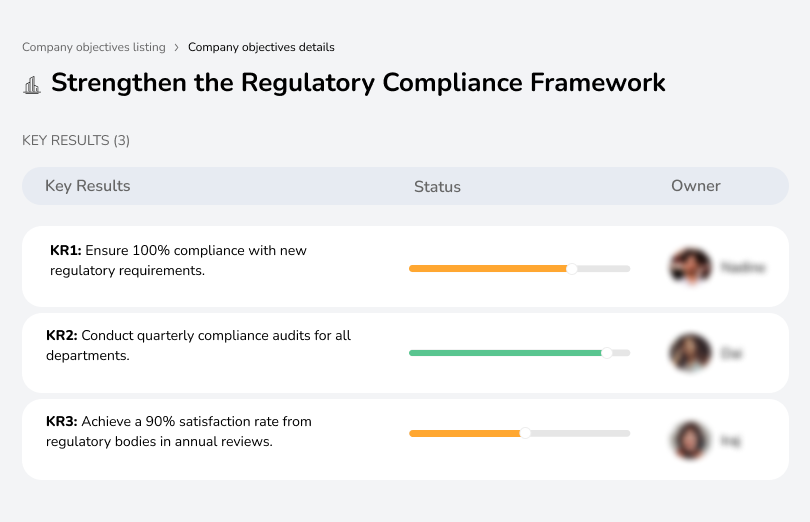Click the blurred owner name in the KR2 row
This screenshot has width=810, height=522.
731,354
